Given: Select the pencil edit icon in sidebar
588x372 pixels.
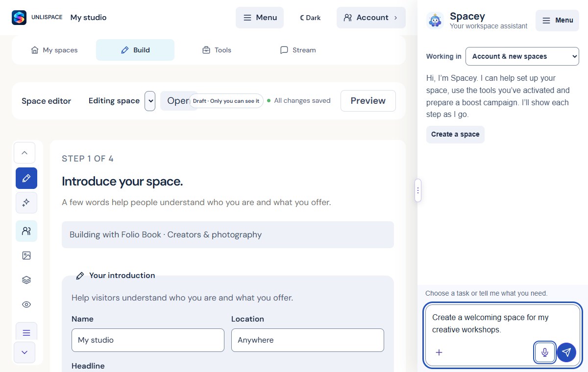Looking at the screenshot, I should [26, 178].
